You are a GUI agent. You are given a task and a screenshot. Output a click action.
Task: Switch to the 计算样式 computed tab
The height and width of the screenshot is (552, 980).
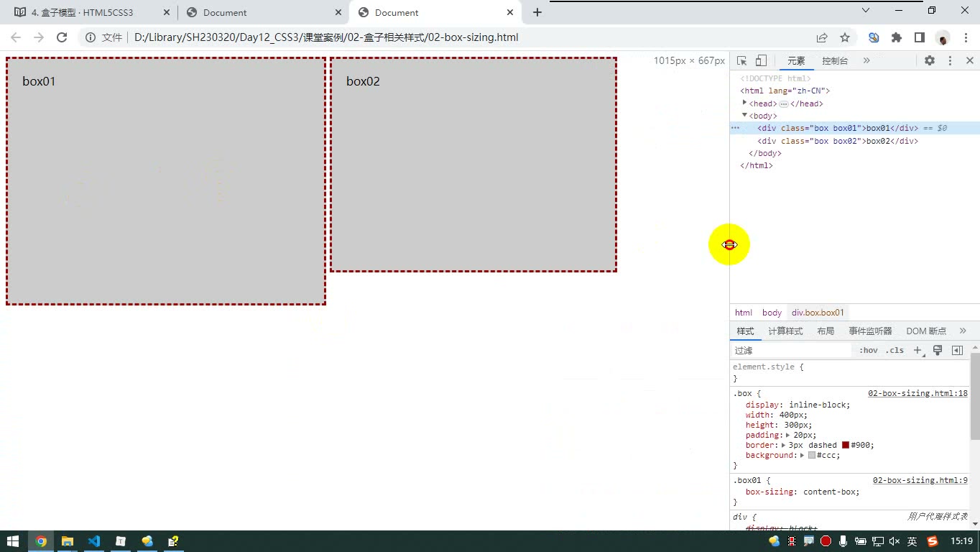(x=785, y=331)
